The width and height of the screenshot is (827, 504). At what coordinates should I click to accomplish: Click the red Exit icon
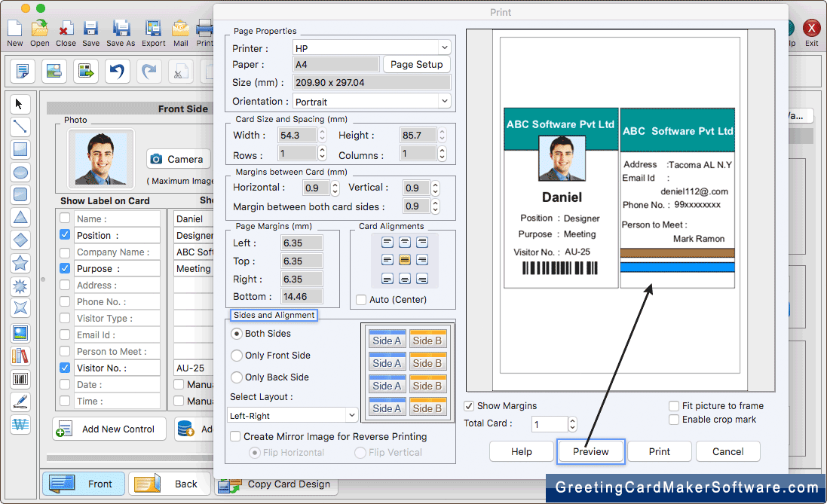[812, 32]
